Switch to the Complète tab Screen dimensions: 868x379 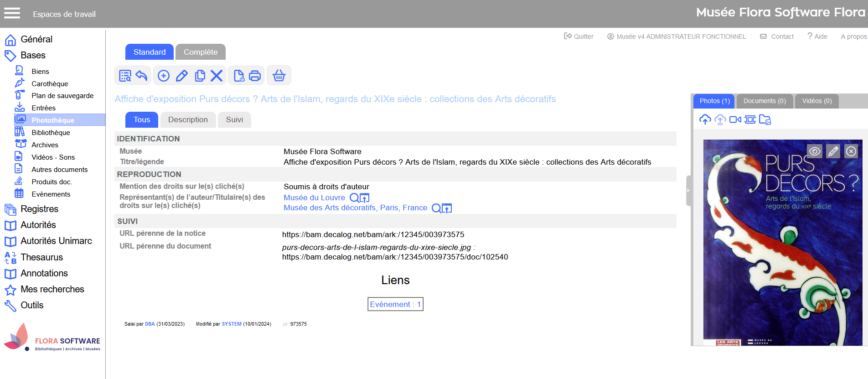200,52
